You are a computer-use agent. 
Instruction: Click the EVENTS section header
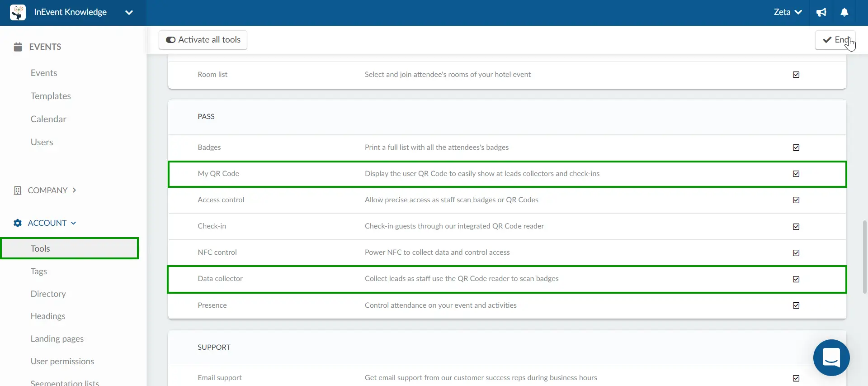tap(38, 47)
